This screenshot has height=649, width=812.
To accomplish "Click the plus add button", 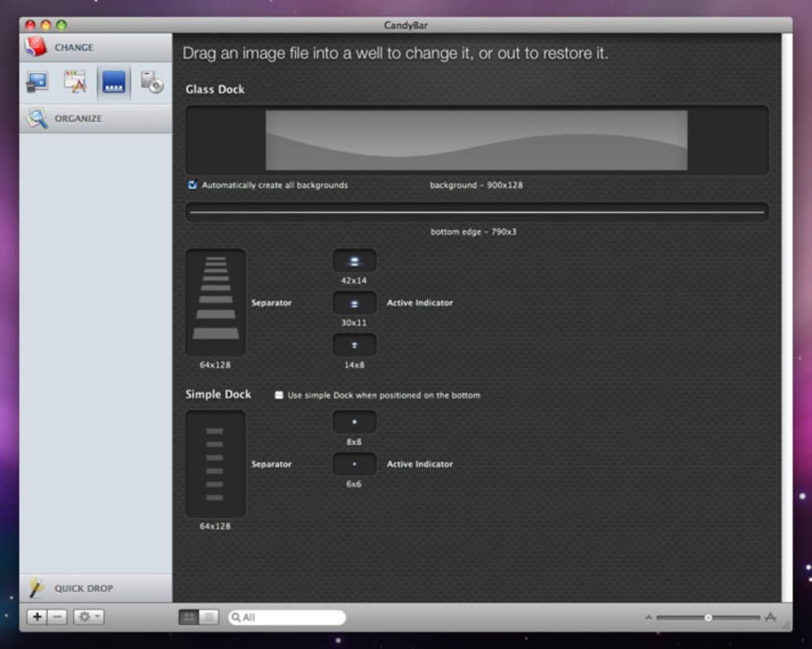I will point(37,617).
